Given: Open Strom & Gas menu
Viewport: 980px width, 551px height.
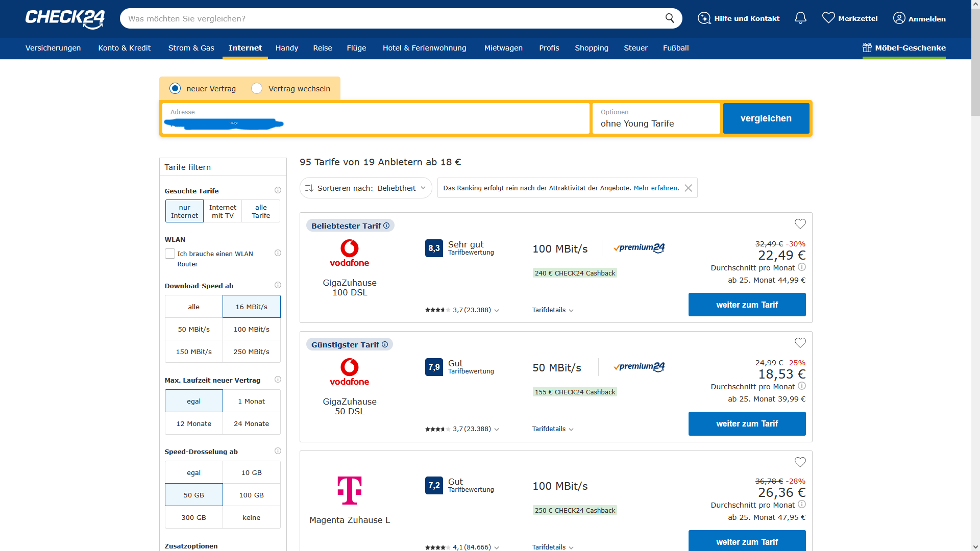Looking at the screenshot, I should click(x=191, y=48).
